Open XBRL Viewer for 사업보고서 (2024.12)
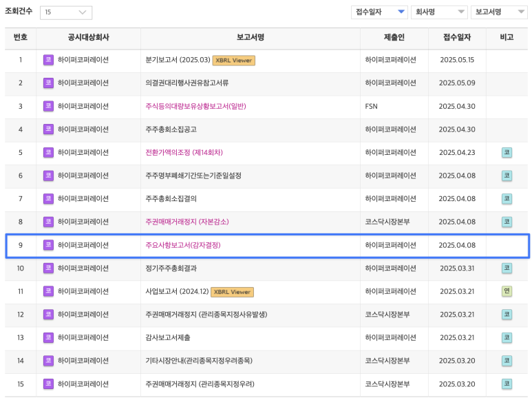 tap(232, 292)
